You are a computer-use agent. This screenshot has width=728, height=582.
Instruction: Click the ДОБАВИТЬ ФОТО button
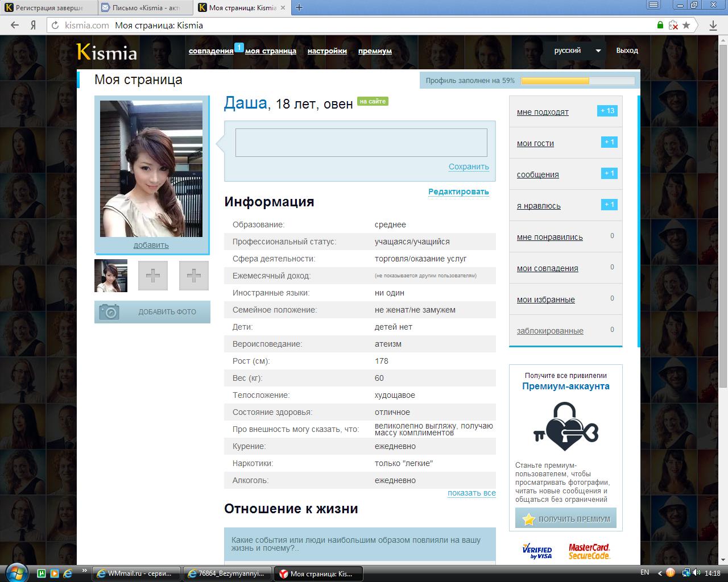152,312
